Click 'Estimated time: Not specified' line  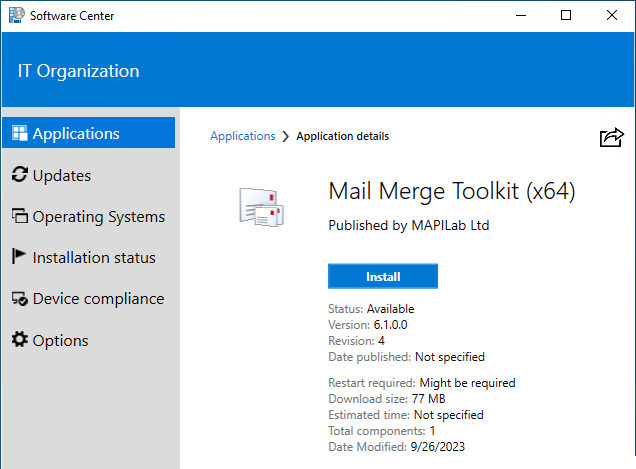point(406,415)
